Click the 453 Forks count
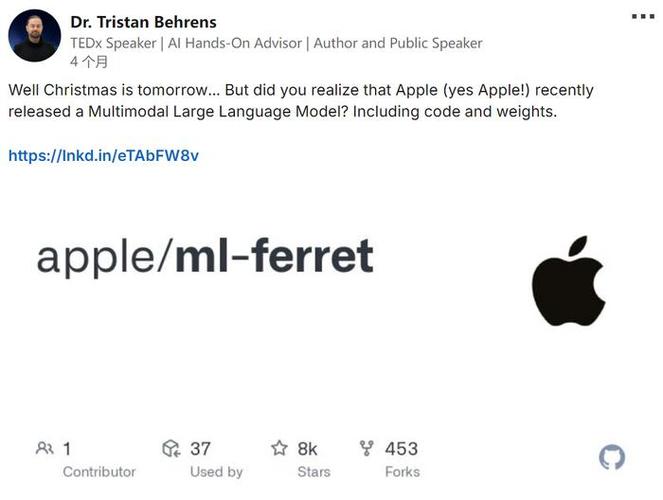 tap(401, 449)
